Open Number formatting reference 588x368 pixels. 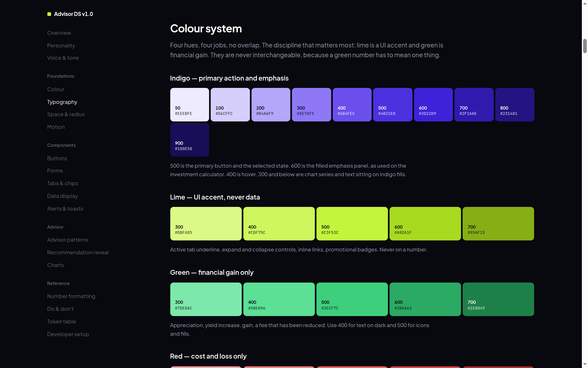pyautogui.click(x=71, y=296)
